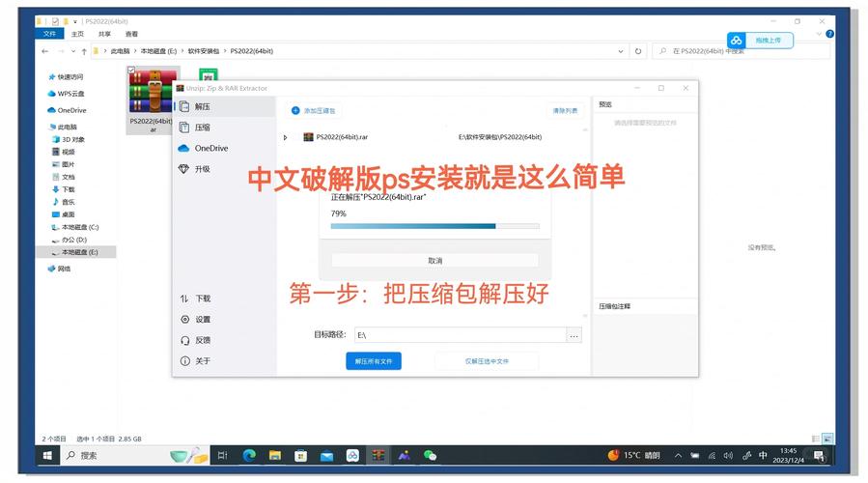Image resolution: width=868 pixels, height=483 pixels.
Task: Click 清除列表 to clear the list
Action: [565, 111]
